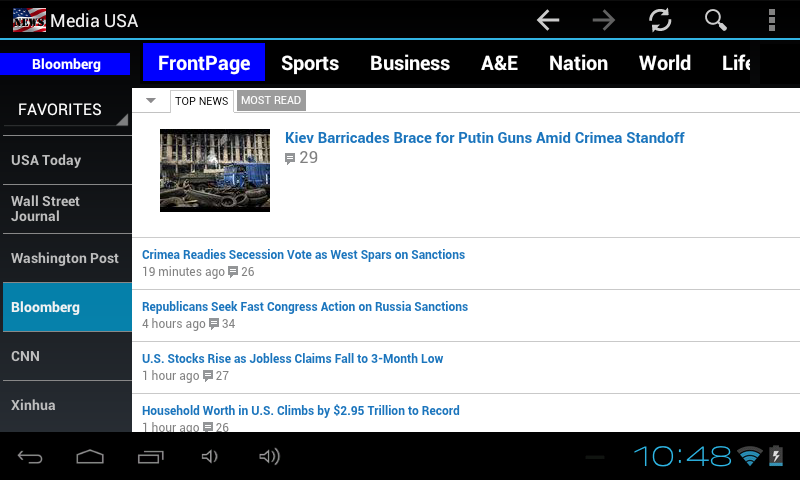Open Republicans Seek Fast Congress Action article
The height and width of the screenshot is (480, 800).
[305, 307]
